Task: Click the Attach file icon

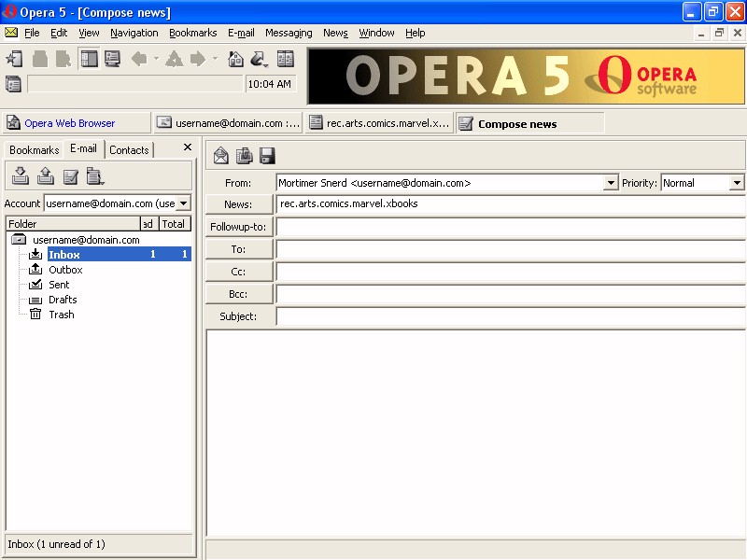Action: [245, 156]
